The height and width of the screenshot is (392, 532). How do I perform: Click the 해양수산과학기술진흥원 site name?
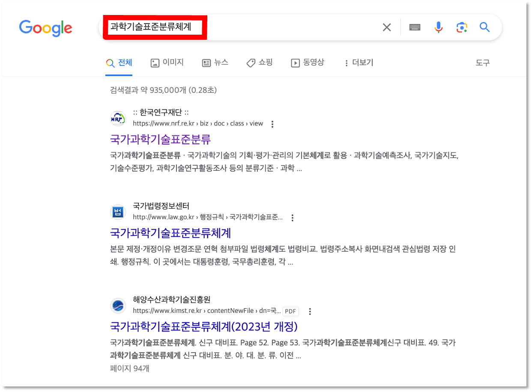pos(172,300)
